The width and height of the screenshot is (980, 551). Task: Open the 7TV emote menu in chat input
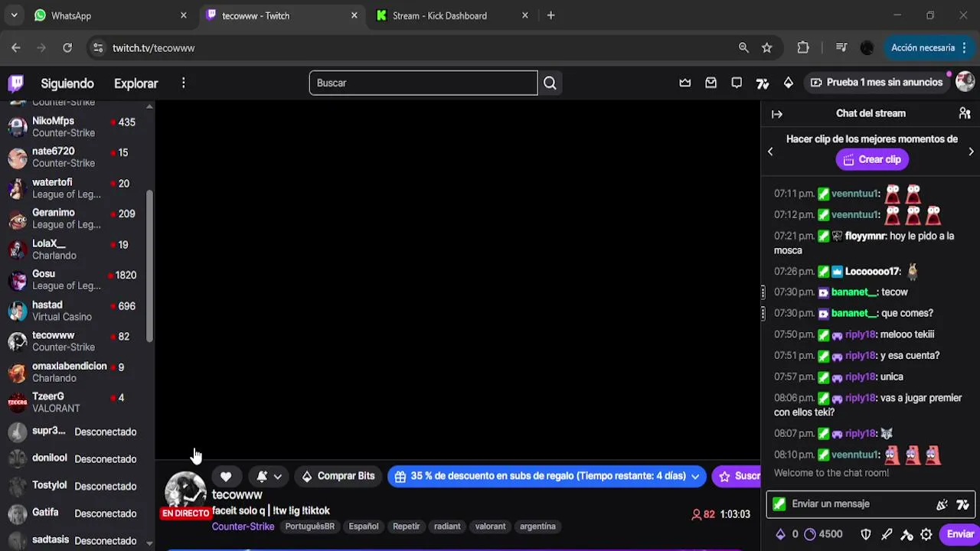coord(962,504)
